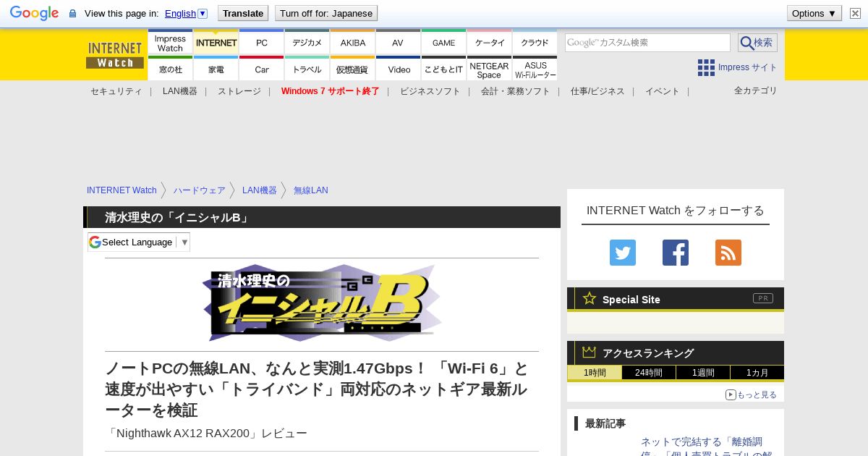The image size is (868, 456).
Task: Open the 会計・業務ソフト category link
Action: click(516, 91)
